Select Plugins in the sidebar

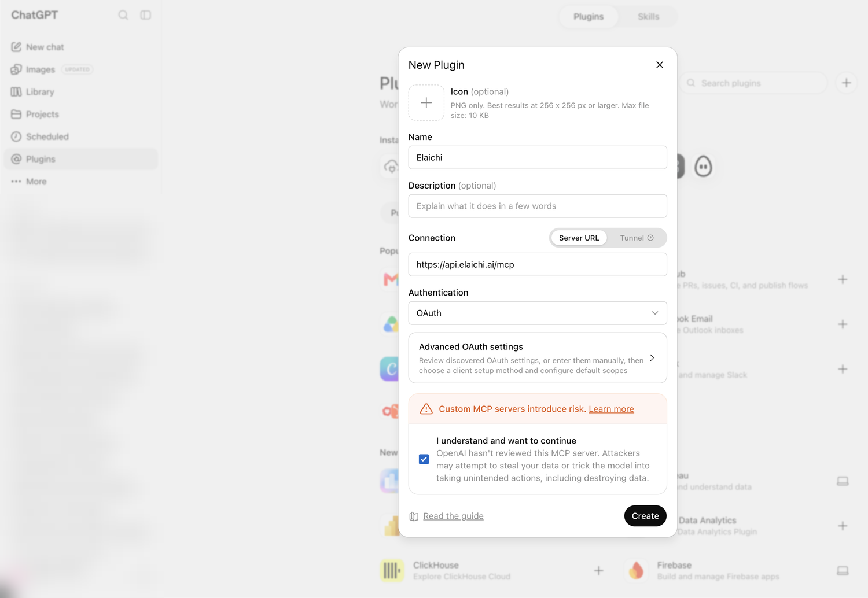(x=81, y=159)
